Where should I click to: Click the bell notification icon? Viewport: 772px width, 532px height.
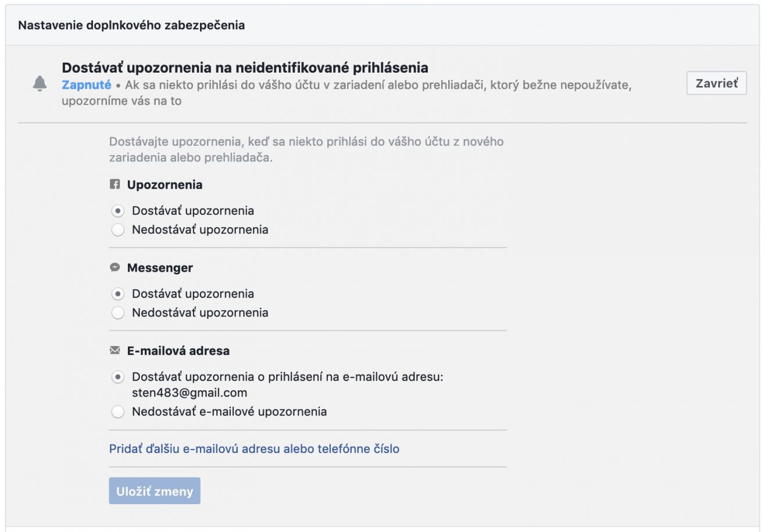pyautogui.click(x=40, y=84)
